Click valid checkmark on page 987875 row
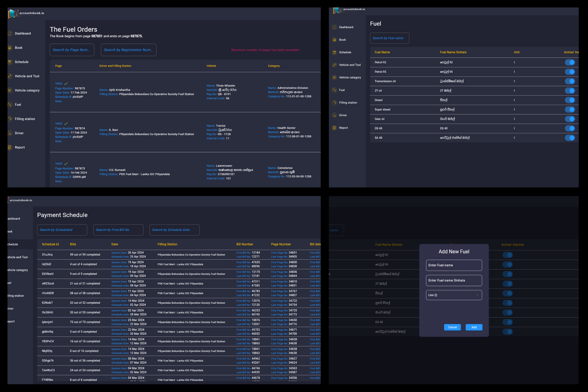This screenshot has width=588, height=392. [66, 83]
